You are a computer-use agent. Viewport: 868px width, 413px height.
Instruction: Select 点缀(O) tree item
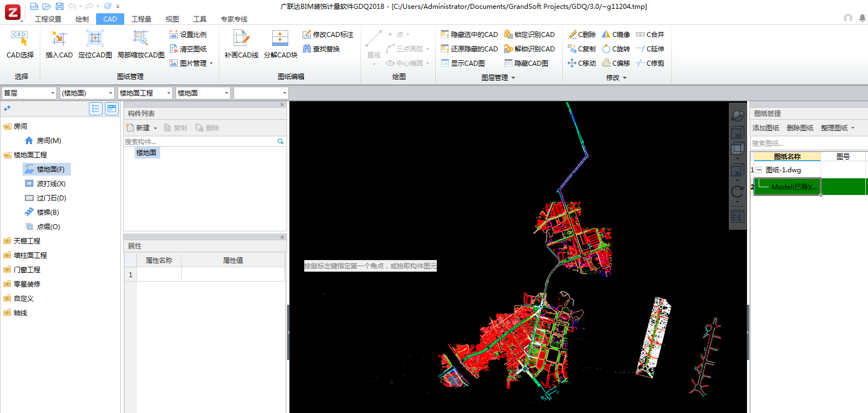click(x=43, y=227)
